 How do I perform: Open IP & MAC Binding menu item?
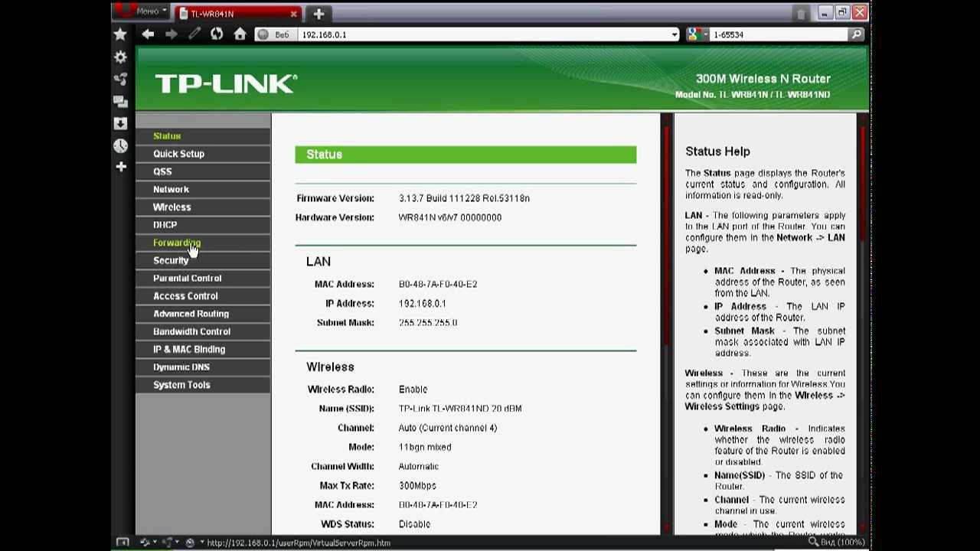(x=189, y=349)
